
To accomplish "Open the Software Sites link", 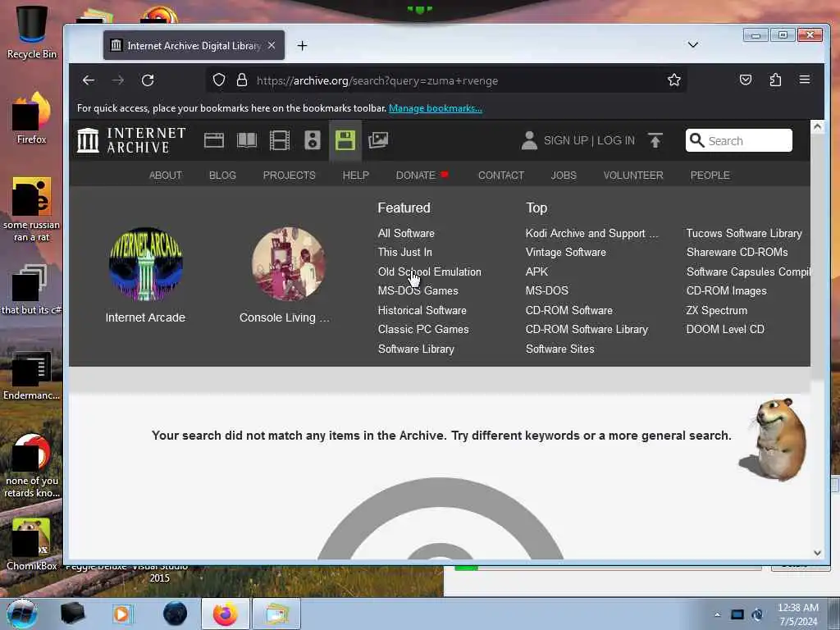I will click(559, 349).
